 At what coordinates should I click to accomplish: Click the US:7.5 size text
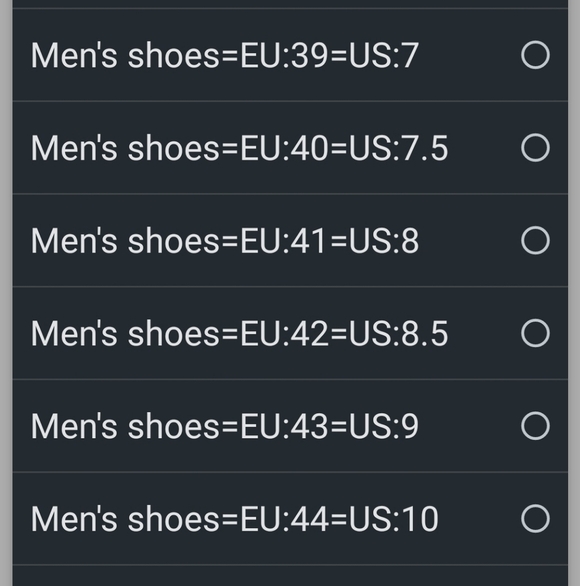[x=398, y=148]
